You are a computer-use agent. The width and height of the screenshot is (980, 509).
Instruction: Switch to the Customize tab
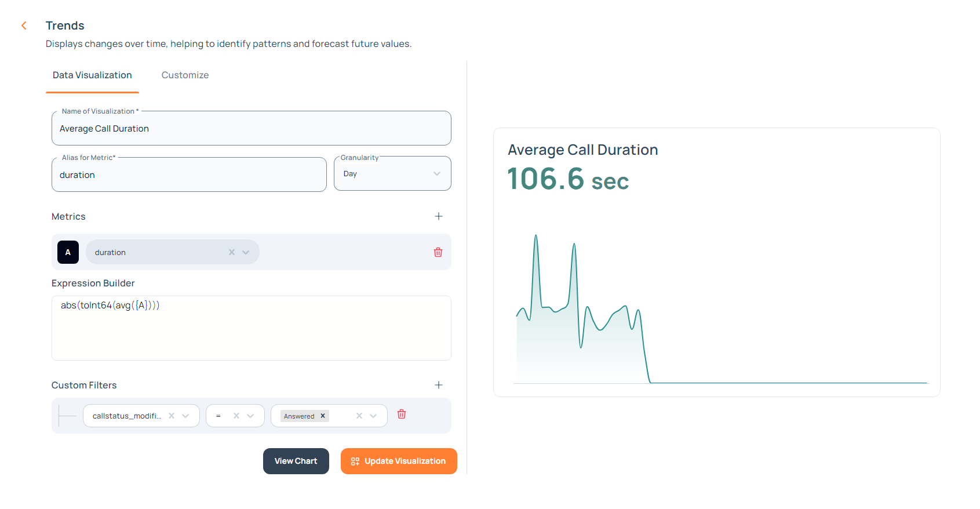tap(185, 75)
